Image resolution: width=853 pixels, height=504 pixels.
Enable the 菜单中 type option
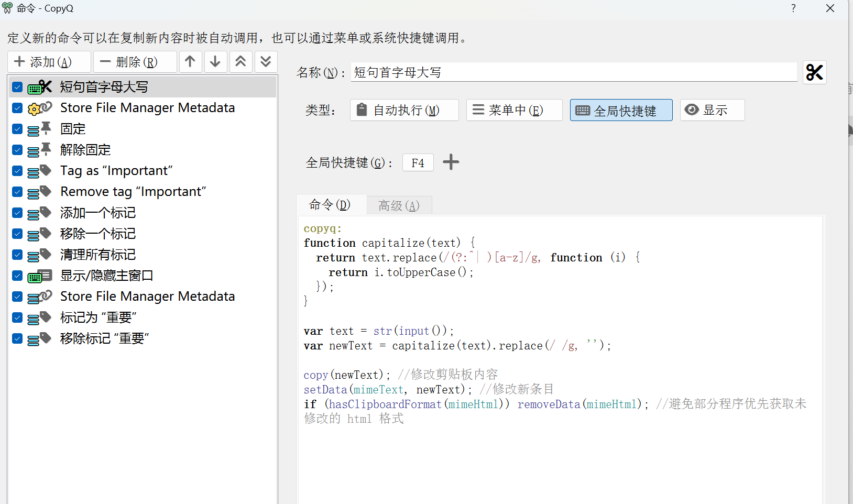(514, 110)
